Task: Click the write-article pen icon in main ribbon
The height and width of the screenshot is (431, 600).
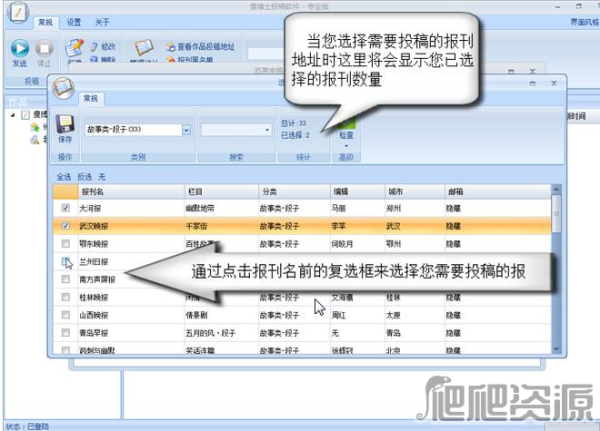Action: 74,47
